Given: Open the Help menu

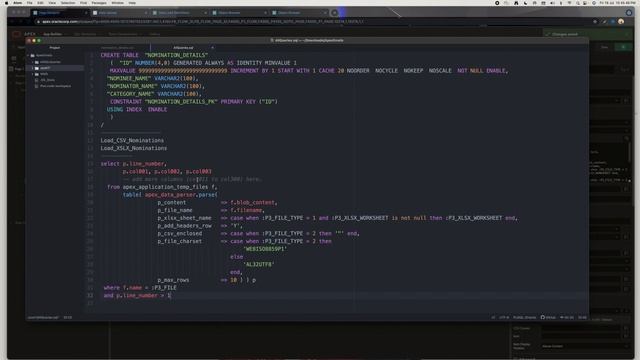Looking at the screenshot, I should point(132,3).
